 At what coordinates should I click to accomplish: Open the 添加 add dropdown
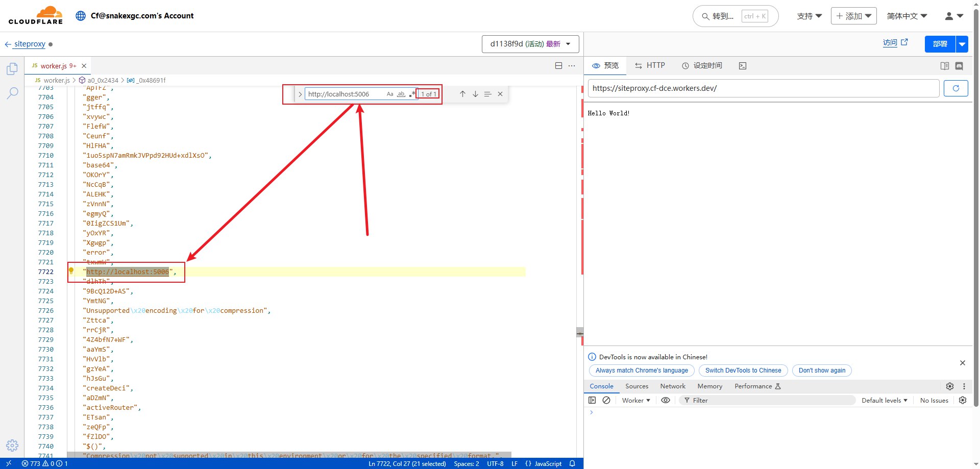coord(854,16)
